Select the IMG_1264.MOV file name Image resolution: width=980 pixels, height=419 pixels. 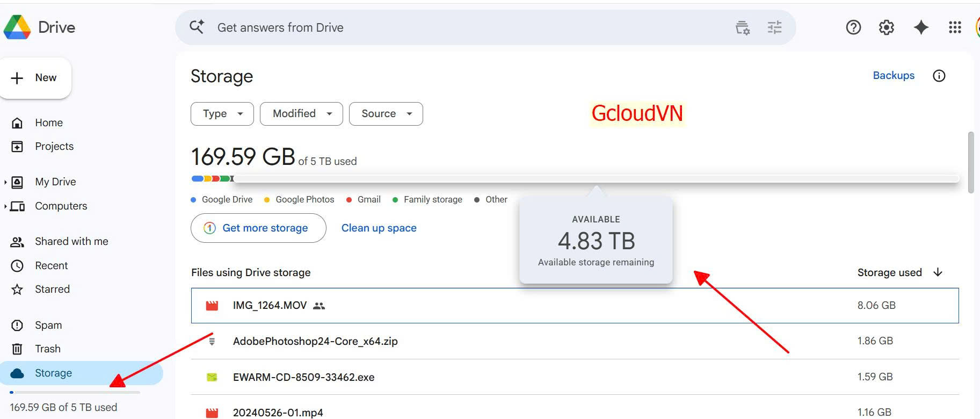[270, 306]
